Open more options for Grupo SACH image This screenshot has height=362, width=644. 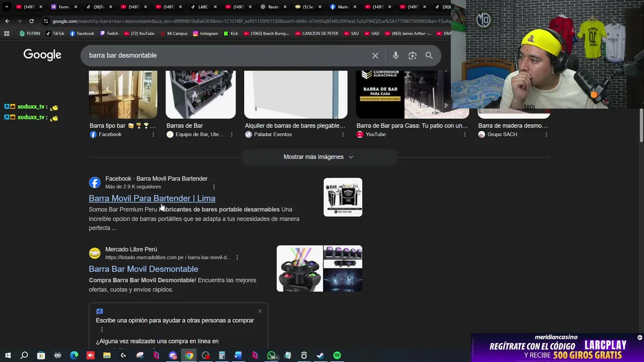point(546,134)
